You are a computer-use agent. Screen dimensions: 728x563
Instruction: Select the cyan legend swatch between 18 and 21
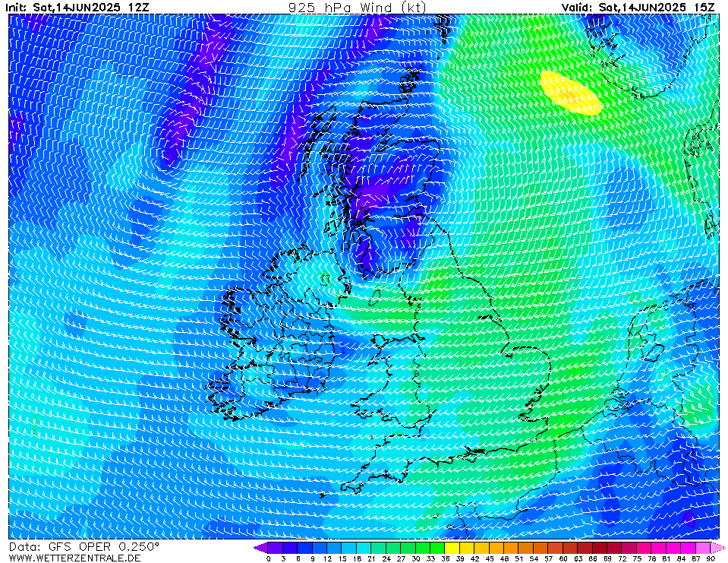click(364, 548)
